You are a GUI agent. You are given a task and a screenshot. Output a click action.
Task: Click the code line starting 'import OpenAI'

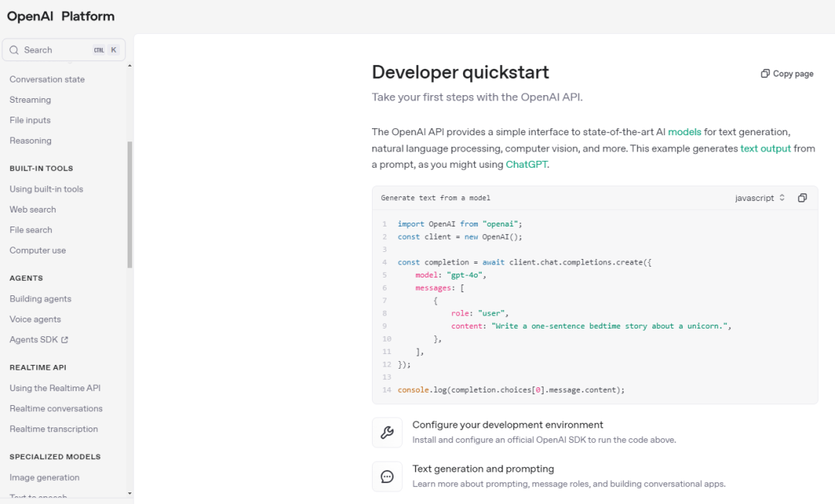tap(459, 224)
